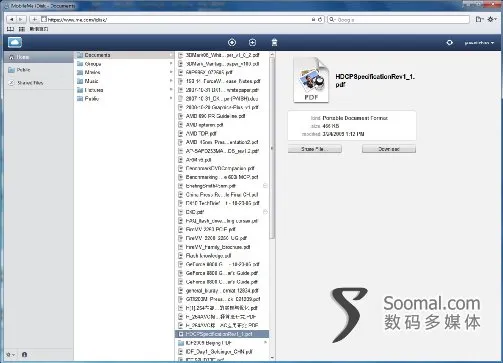Select the IDF_Day1 Chinese pdf file
The height and width of the screenshot is (363, 503).
[222, 351]
